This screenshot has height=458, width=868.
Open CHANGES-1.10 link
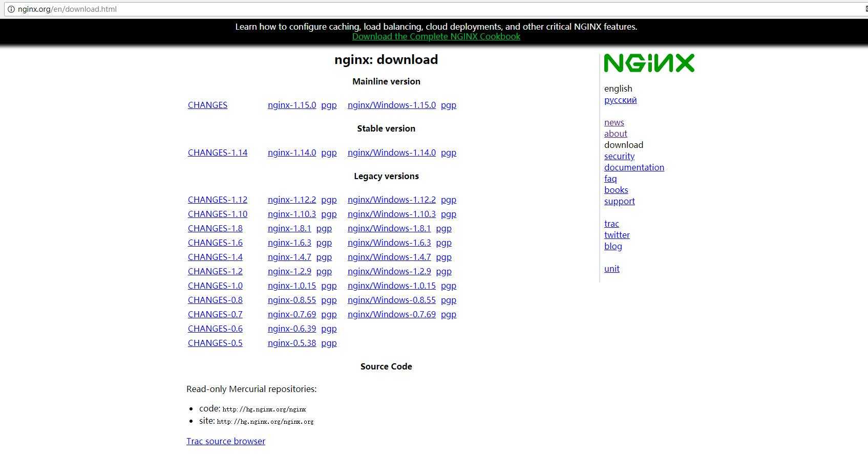218,214
